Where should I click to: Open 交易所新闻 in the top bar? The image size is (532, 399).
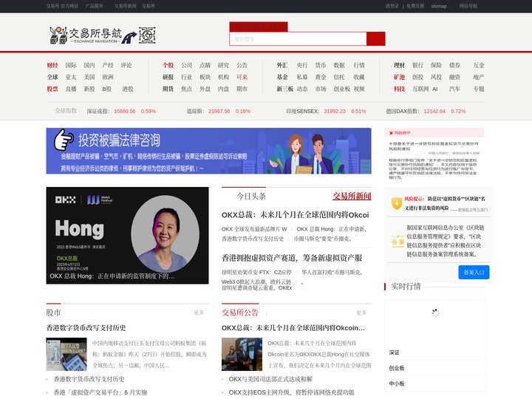125,6
